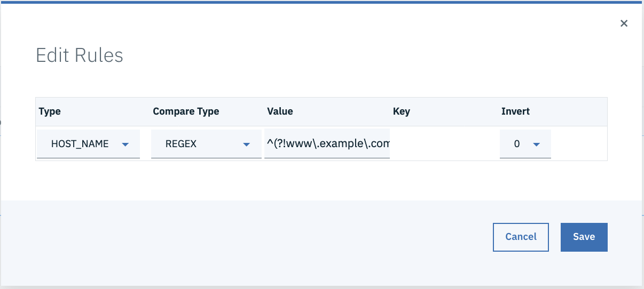Click the 0 value in Invert field

tap(517, 144)
